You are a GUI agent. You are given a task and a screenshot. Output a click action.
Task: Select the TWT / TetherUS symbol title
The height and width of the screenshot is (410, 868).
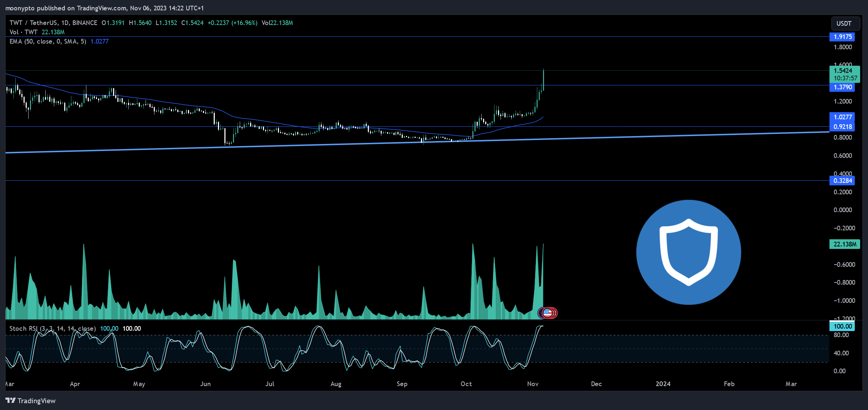[x=53, y=23]
